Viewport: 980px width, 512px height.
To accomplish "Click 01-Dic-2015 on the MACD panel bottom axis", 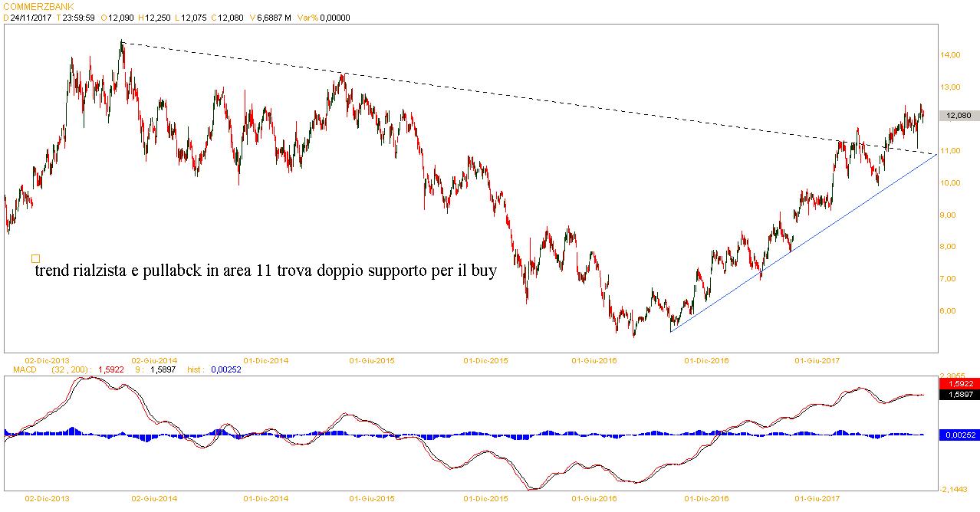I will tap(485, 498).
